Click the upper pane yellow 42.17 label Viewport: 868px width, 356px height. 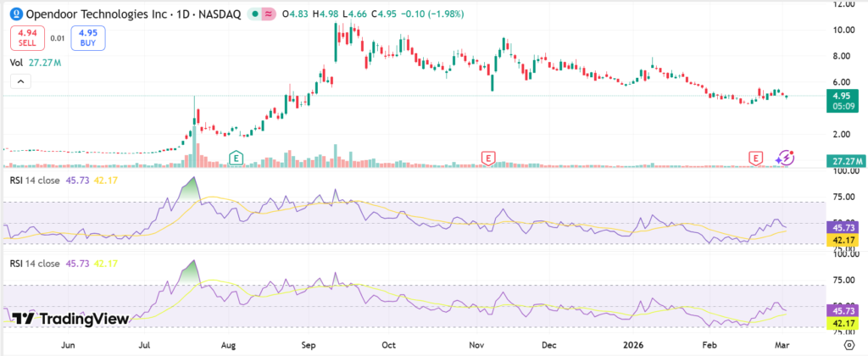(843, 240)
